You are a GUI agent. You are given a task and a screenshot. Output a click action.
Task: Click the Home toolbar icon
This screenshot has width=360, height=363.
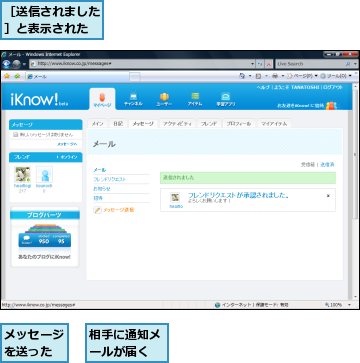242,76
